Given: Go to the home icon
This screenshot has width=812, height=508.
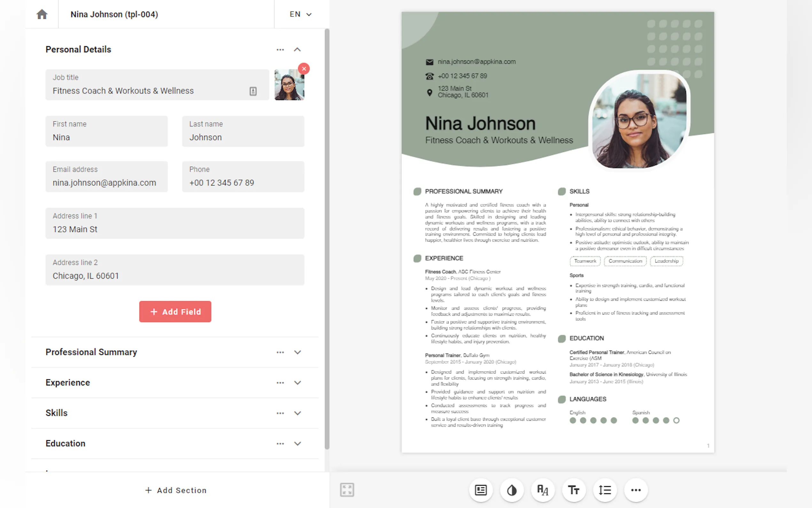Looking at the screenshot, I should pyautogui.click(x=42, y=14).
